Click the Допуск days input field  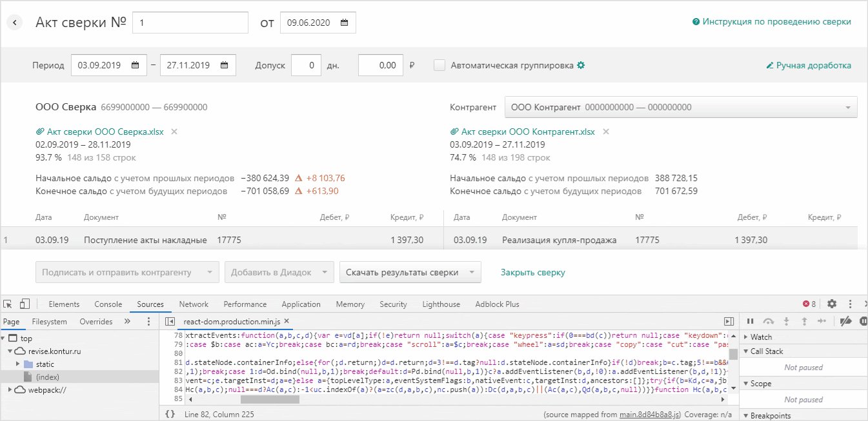point(307,65)
